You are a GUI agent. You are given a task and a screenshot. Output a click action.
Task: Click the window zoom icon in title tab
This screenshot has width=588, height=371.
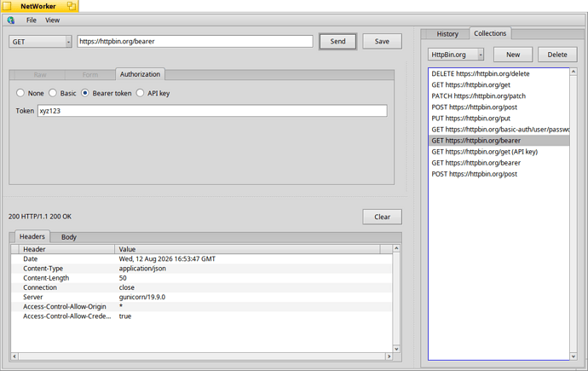72,6
